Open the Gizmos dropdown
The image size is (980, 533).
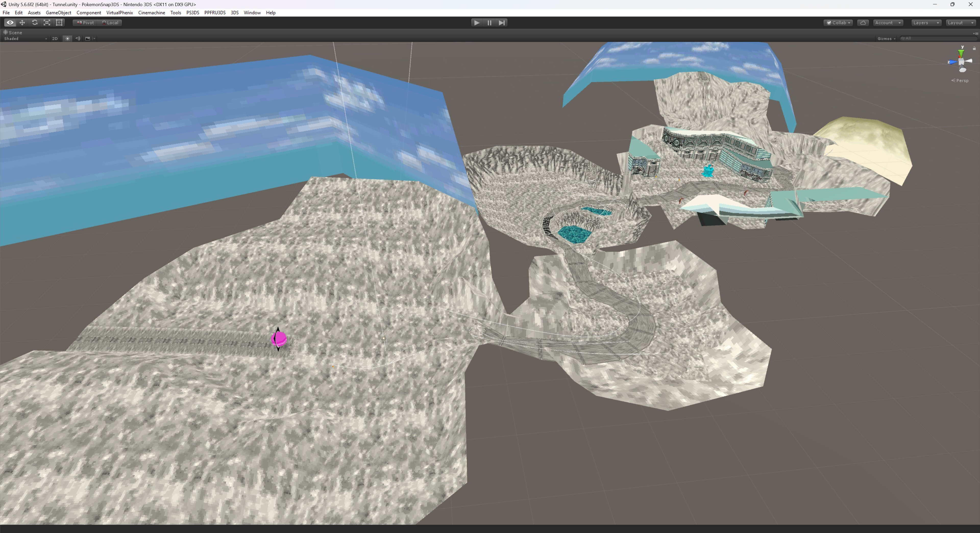[886, 39]
